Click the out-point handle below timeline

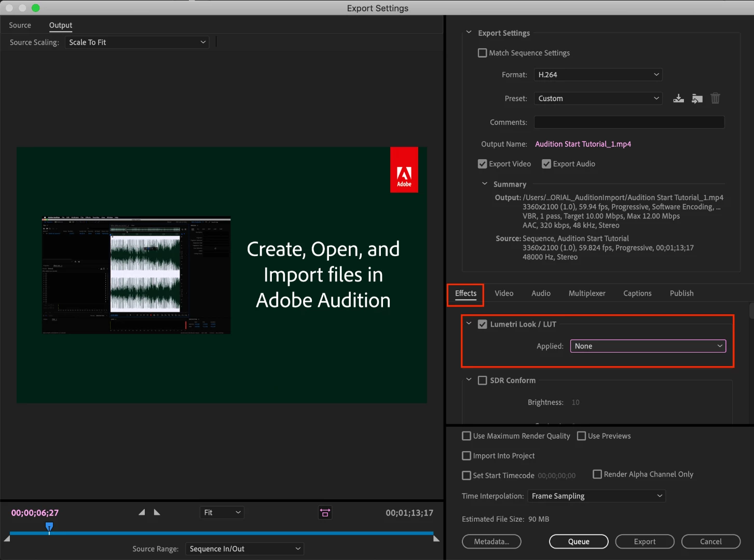pos(436,539)
